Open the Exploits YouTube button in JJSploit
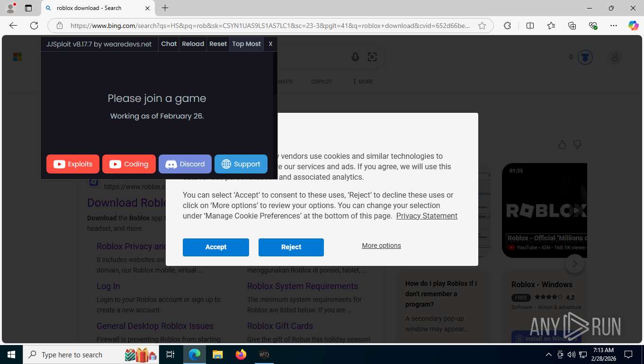Image resolution: width=644 pixels, height=364 pixels. [x=73, y=164]
